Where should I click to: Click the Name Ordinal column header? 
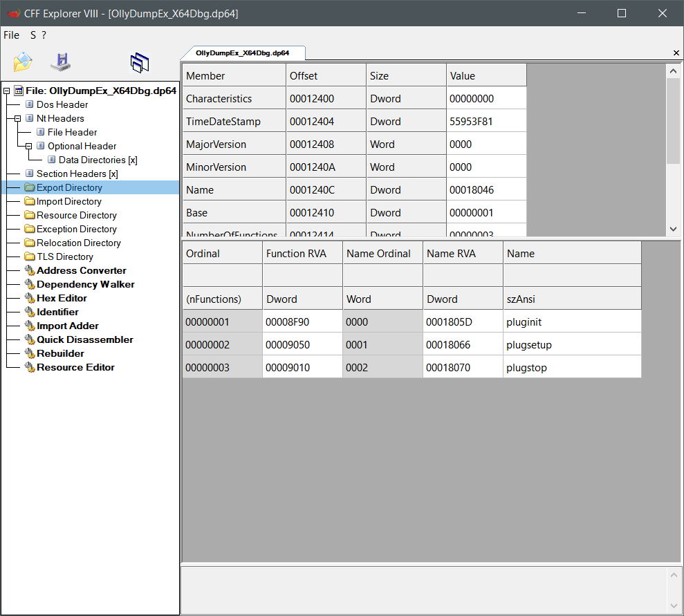[382, 254]
